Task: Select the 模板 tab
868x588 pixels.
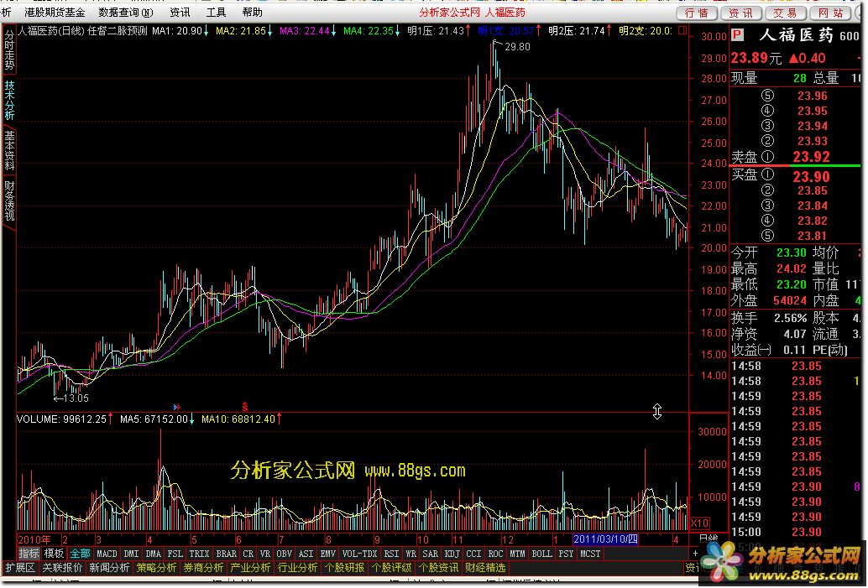Action: (x=55, y=553)
